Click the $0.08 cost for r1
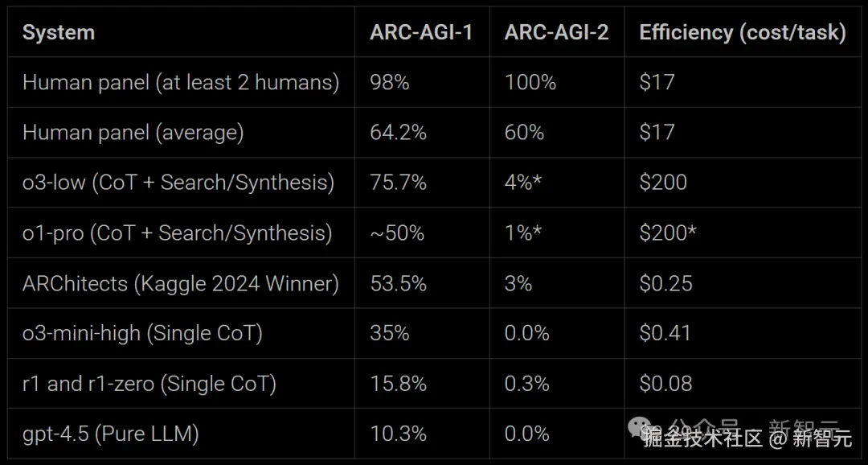 (665, 384)
